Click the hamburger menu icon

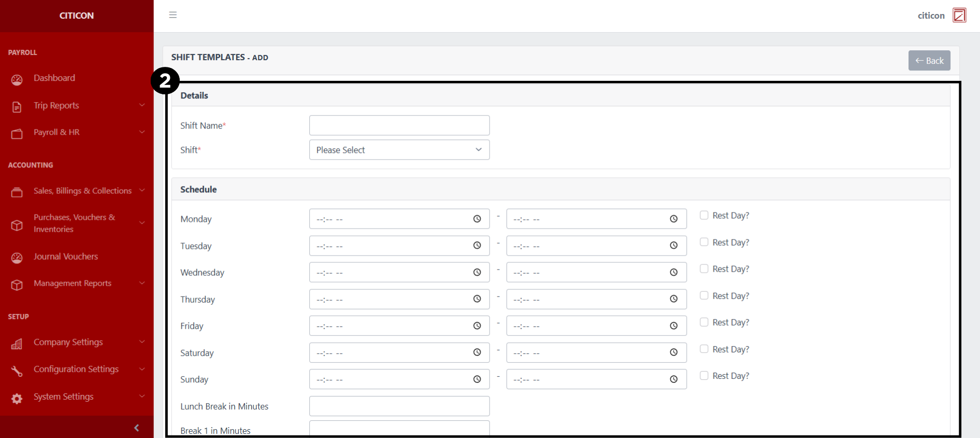pyautogui.click(x=173, y=15)
